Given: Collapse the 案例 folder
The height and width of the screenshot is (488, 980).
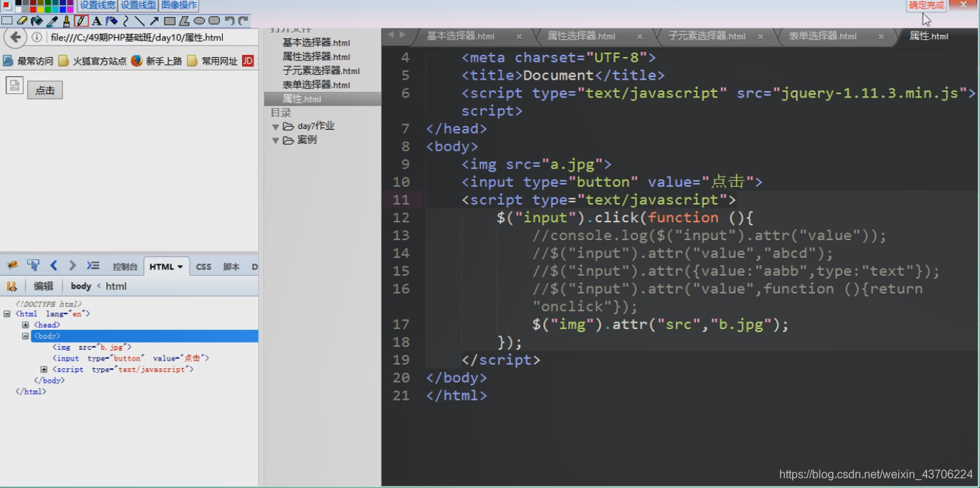Looking at the screenshot, I should (x=275, y=141).
